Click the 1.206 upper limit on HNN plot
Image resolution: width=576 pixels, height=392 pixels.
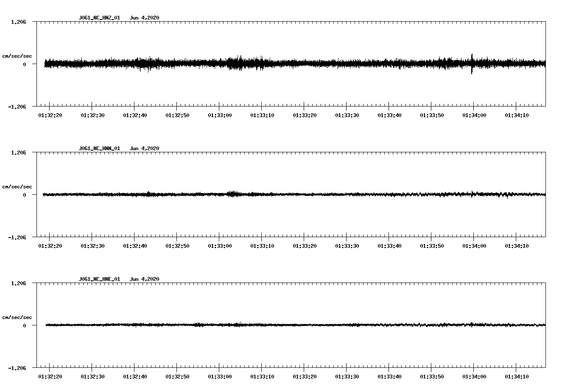click(18, 152)
